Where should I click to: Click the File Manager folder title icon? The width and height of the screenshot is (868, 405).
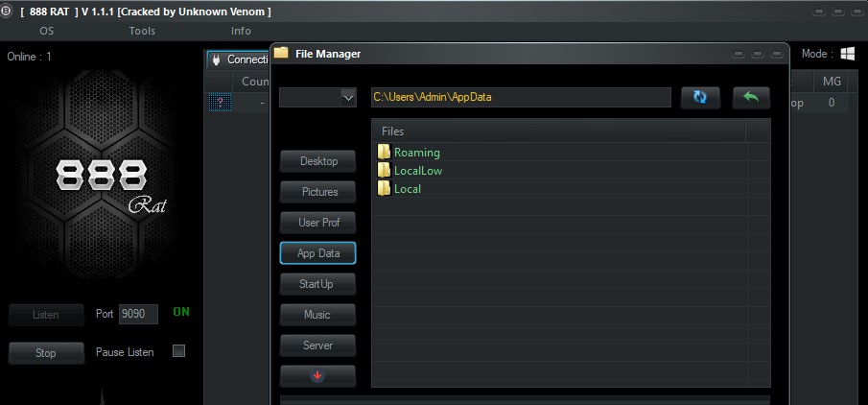pyautogui.click(x=281, y=53)
